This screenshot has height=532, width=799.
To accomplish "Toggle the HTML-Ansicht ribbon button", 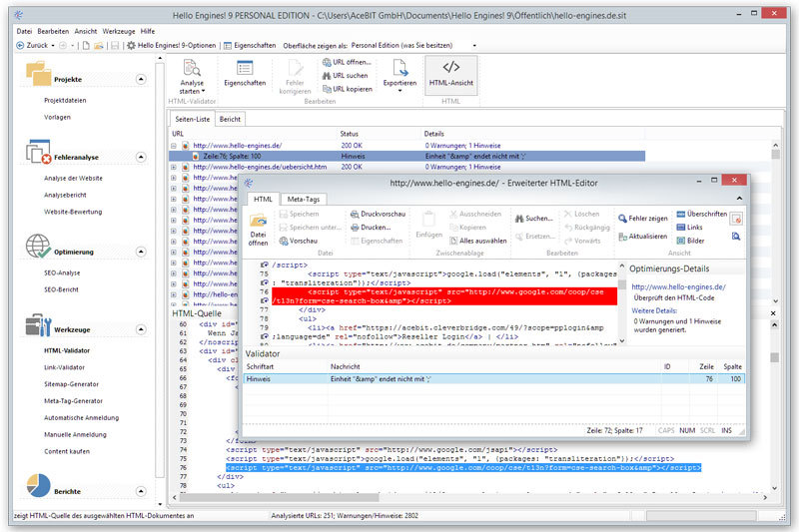I will click(x=451, y=75).
